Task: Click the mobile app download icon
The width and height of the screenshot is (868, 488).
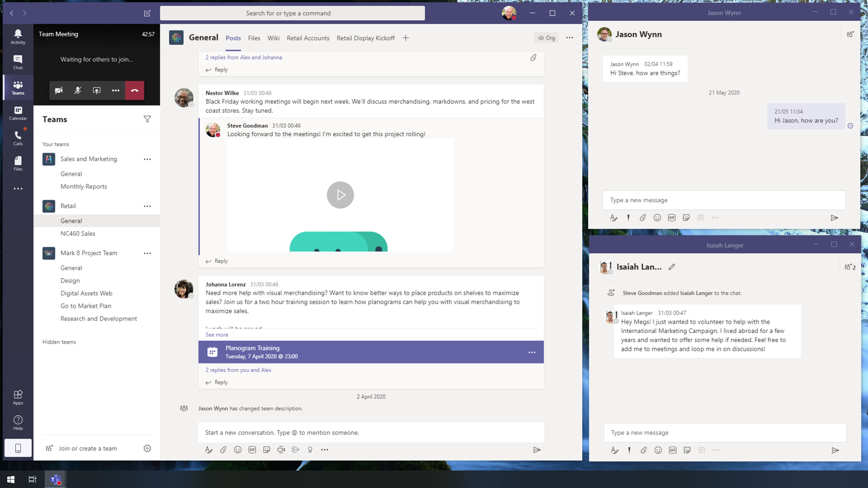Action: click(x=18, y=449)
